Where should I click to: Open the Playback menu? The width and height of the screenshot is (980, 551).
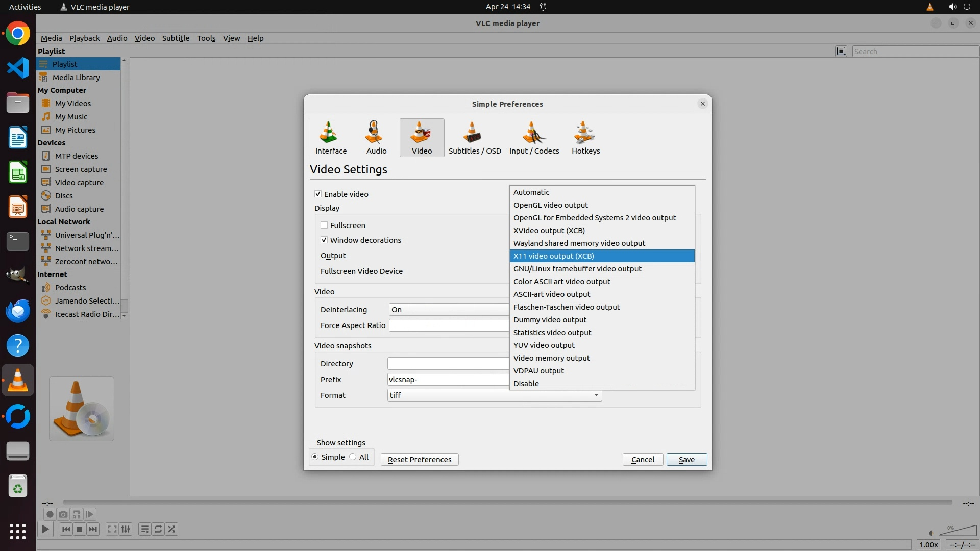pyautogui.click(x=84, y=38)
